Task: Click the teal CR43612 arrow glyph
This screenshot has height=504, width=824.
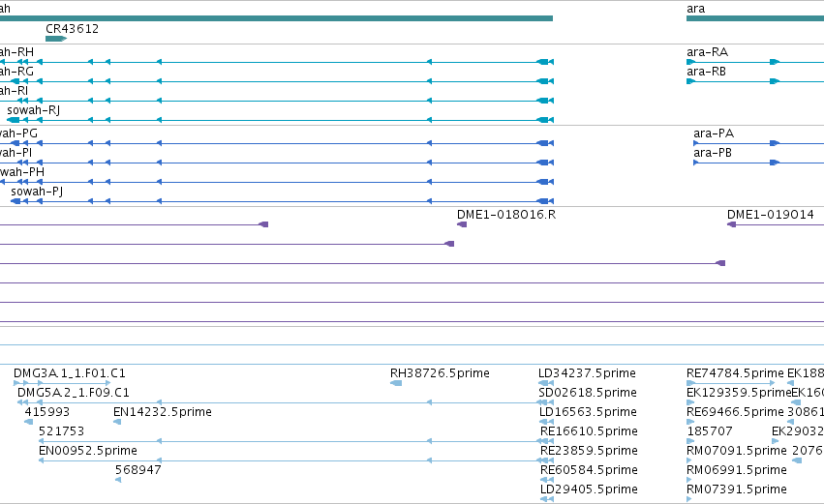Action: click(56, 39)
